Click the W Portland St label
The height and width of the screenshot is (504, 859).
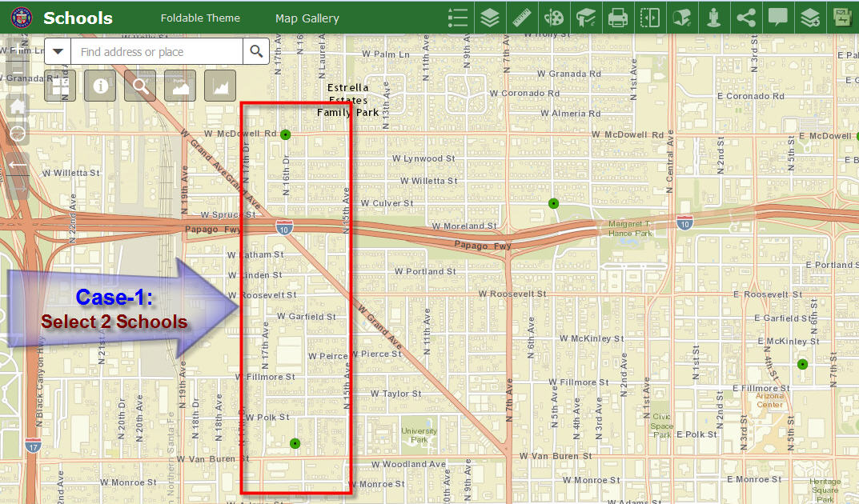(x=425, y=271)
